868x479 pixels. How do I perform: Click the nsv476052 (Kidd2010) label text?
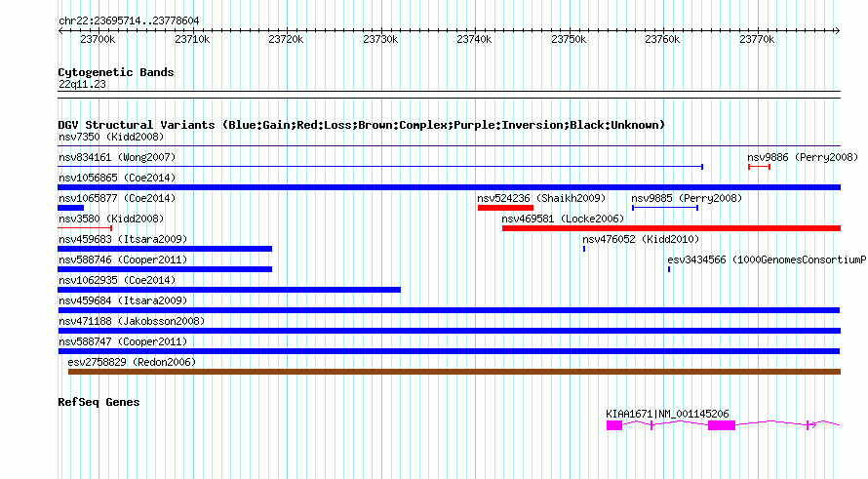click(641, 239)
